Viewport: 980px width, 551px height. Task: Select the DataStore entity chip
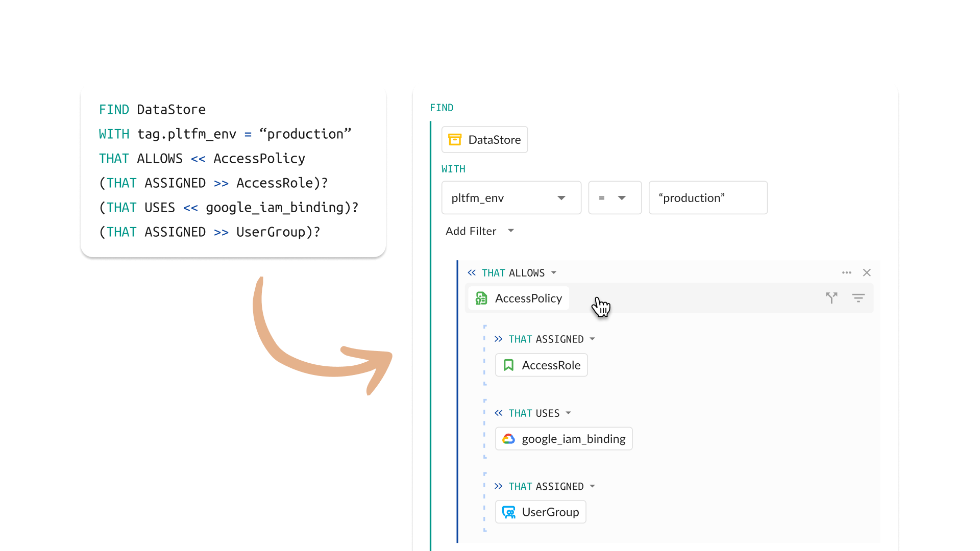coord(485,140)
